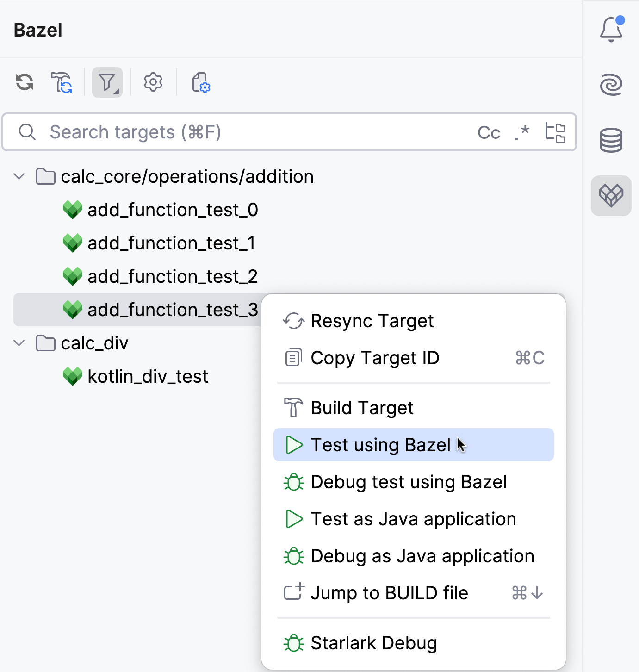Click the build and resync hammer icon
This screenshot has width=639, height=672.
(x=61, y=82)
